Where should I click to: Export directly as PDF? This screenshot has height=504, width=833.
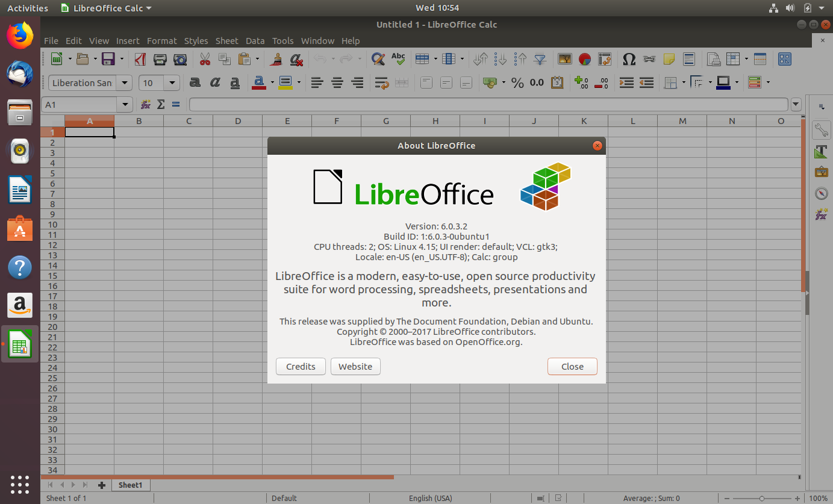(x=140, y=59)
